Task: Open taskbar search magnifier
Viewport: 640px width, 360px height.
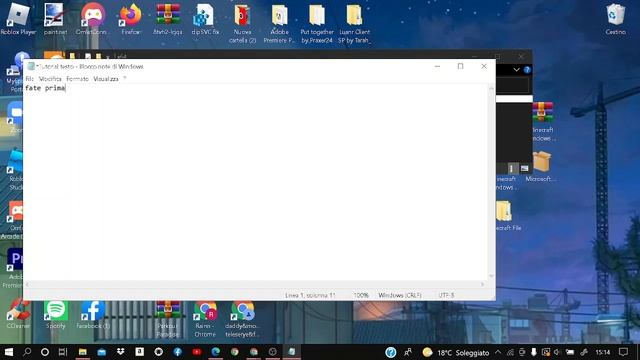Action: [x=27, y=352]
